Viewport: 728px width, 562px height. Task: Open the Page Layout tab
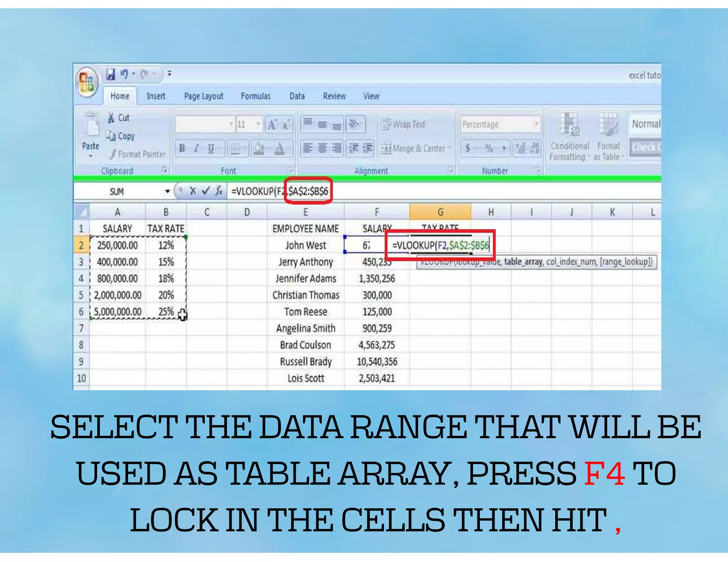point(203,96)
